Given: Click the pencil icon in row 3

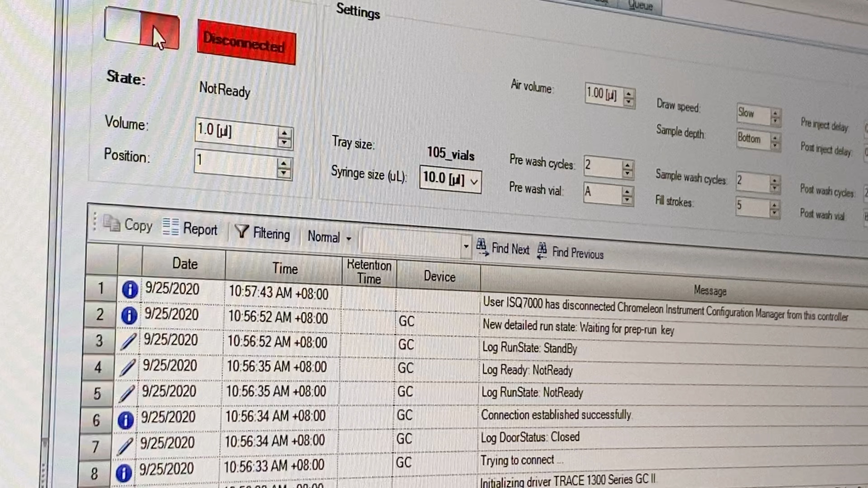Looking at the screenshot, I should (128, 341).
